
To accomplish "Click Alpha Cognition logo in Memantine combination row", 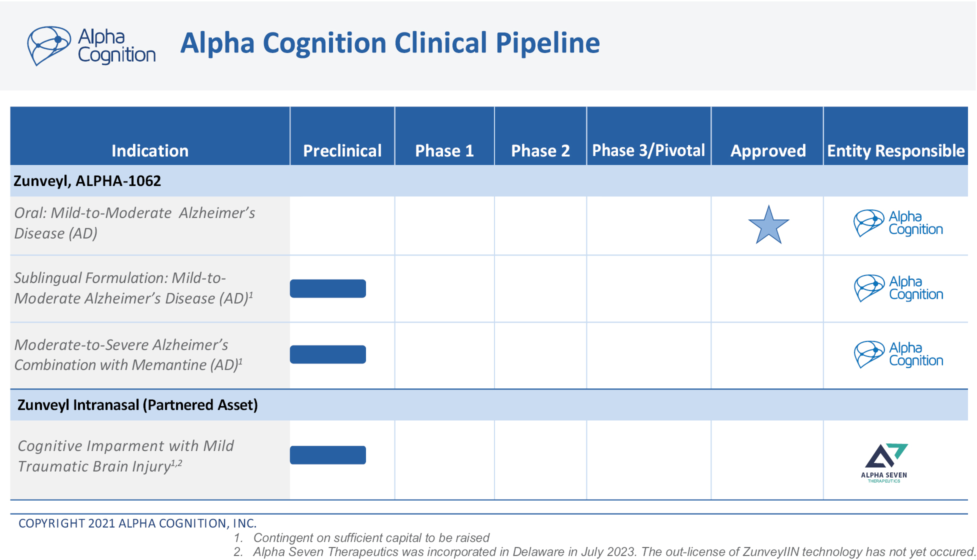I will [x=898, y=354].
